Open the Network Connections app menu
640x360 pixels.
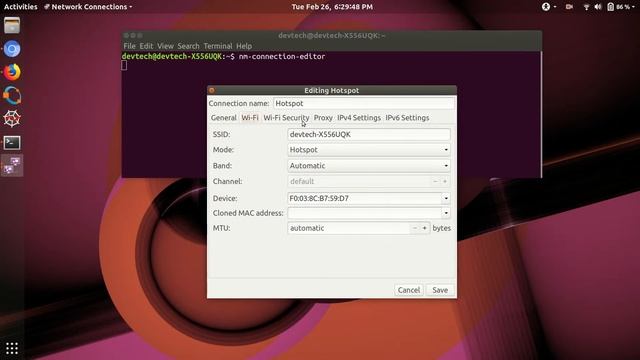88,7
